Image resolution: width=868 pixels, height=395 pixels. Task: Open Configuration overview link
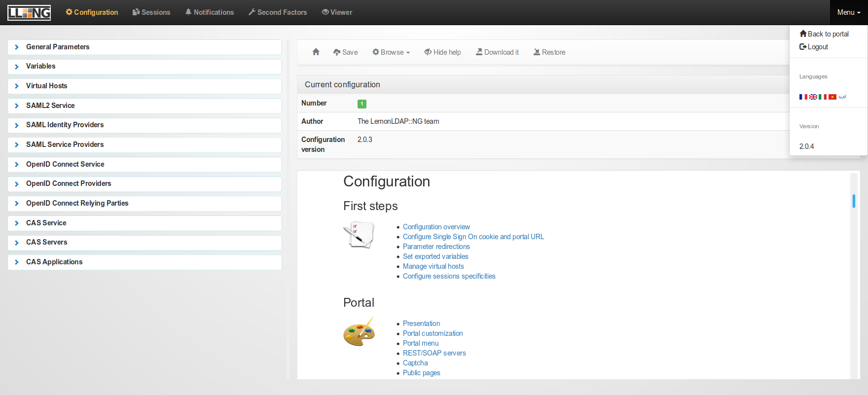pyautogui.click(x=436, y=227)
